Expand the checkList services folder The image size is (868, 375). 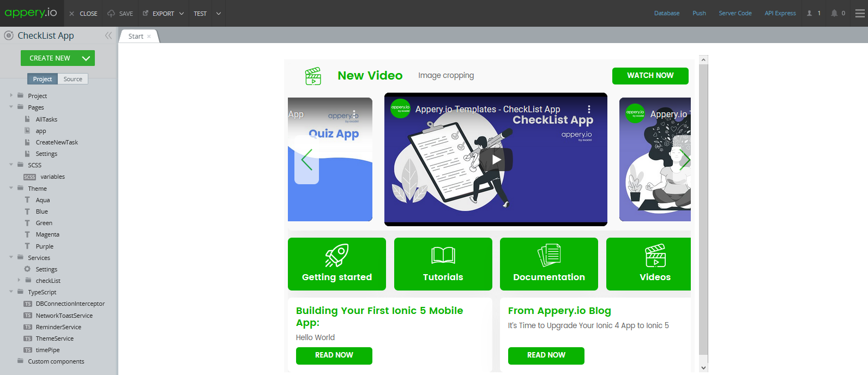[x=19, y=280]
